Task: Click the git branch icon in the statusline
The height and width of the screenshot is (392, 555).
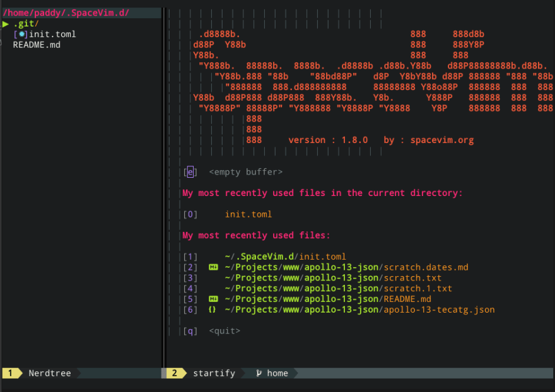Action: click(259, 373)
